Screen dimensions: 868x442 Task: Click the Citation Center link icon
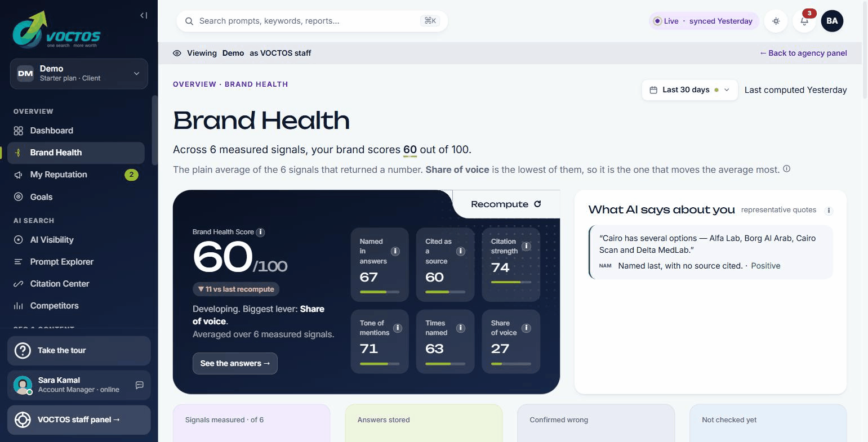[x=18, y=284]
